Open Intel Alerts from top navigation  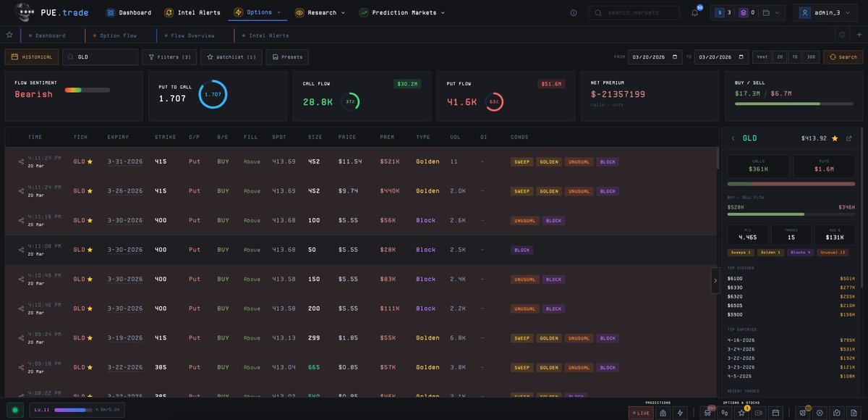click(x=192, y=12)
